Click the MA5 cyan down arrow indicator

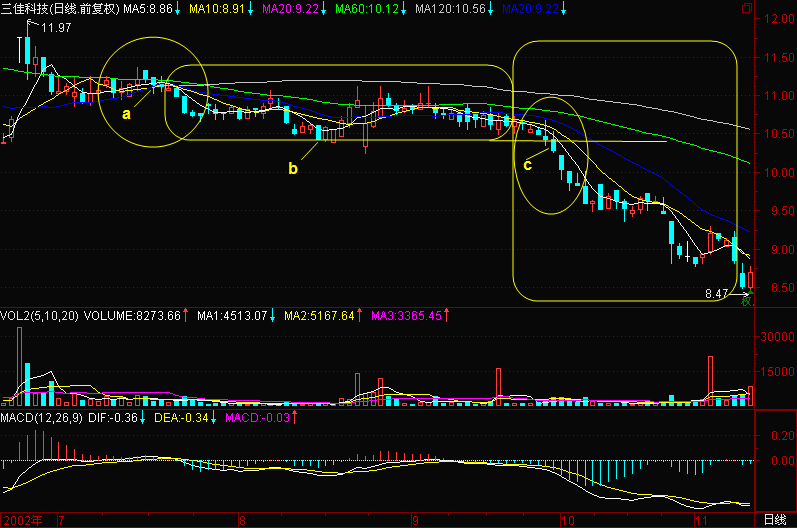click(x=177, y=9)
